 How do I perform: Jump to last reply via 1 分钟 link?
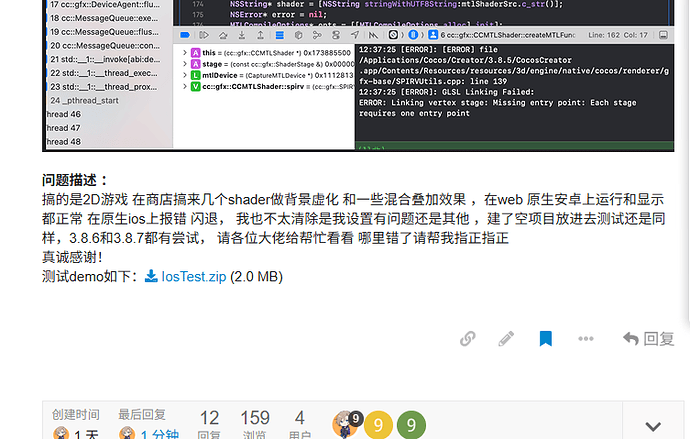160,433
